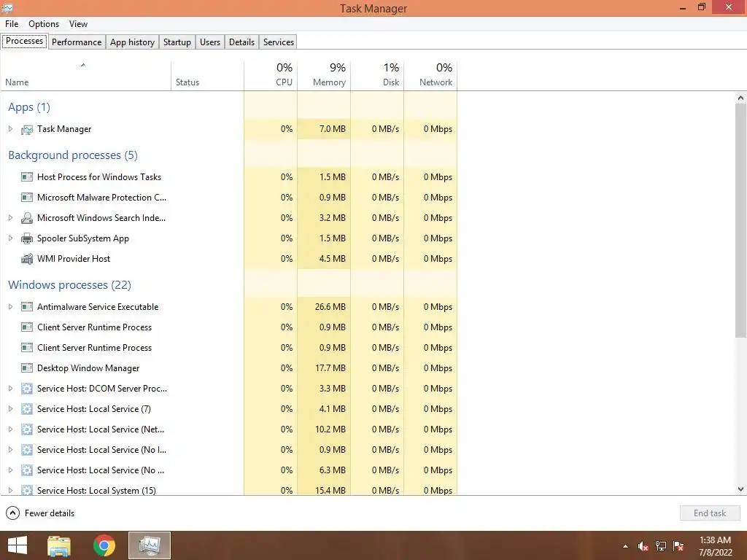Expand the Spooler SubSystem App row
747x560 pixels.
coord(10,238)
